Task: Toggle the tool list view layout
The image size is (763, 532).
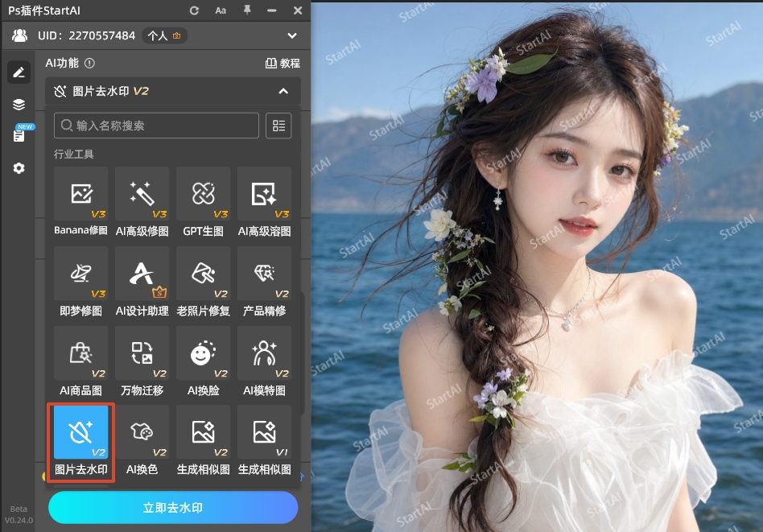Action: (x=278, y=126)
